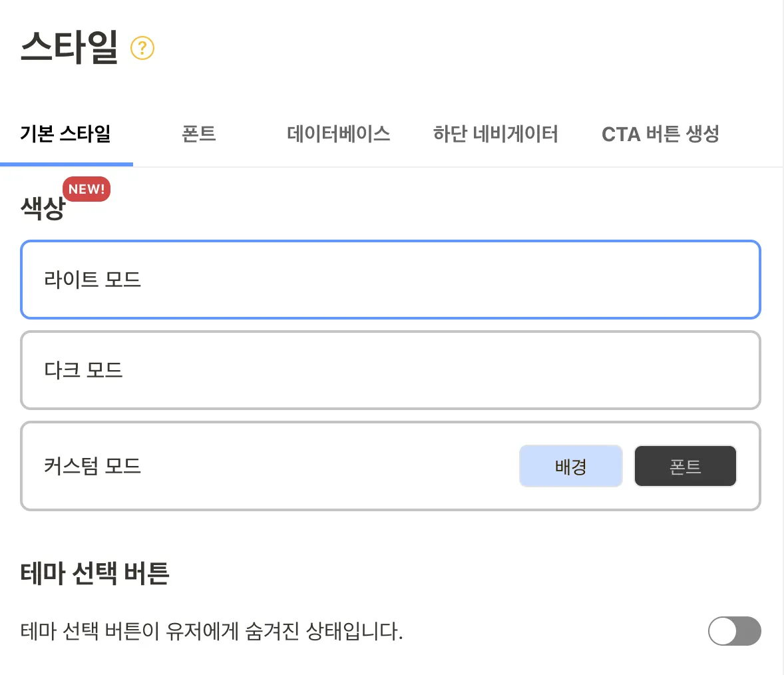Enable the theme selection button toggle
This screenshot has height=675, width=784.
(734, 631)
